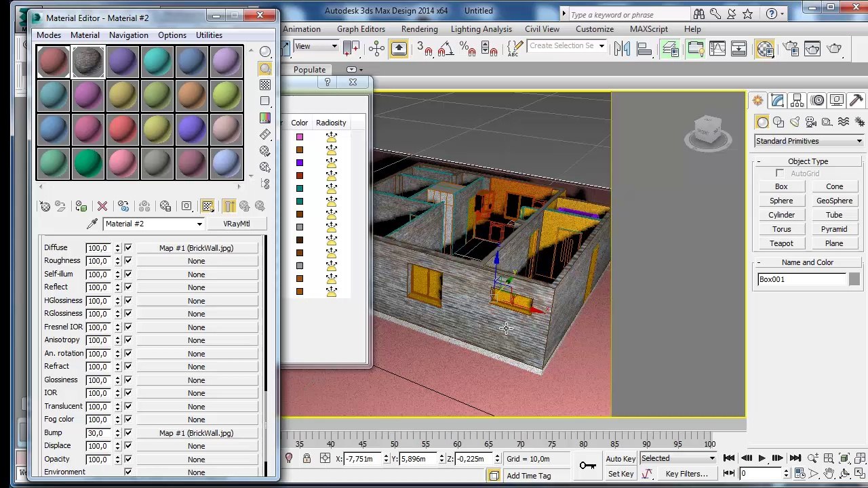This screenshot has width=868, height=488.
Task: Click the Diffuse Map #1 (BrickWall.jpg) button
Action: pos(196,248)
